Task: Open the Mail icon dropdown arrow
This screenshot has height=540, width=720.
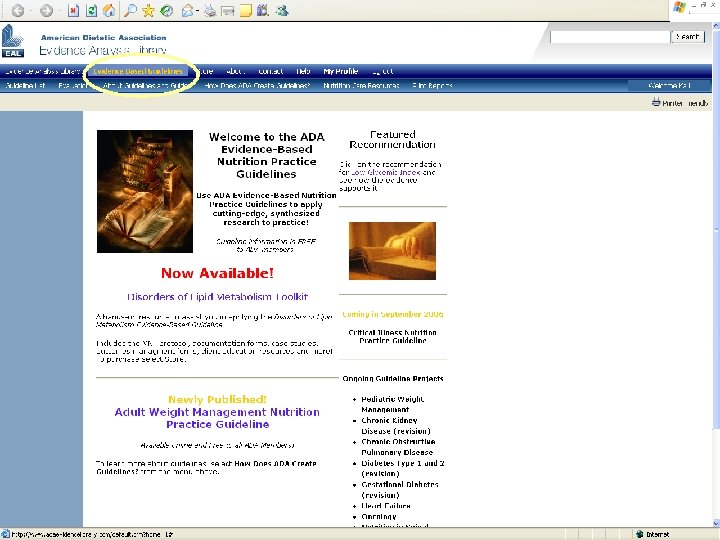Action: [x=197, y=11]
